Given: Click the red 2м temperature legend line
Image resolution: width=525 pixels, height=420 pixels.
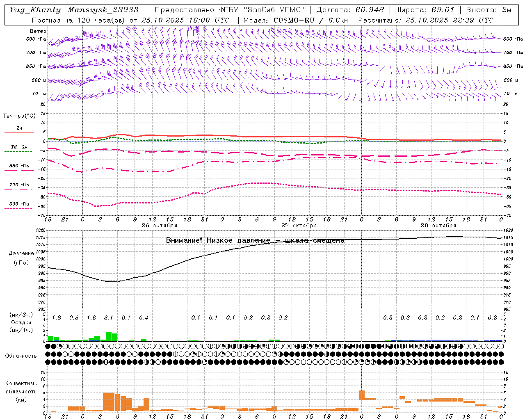Looking at the screenshot, I should tap(19, 132).
